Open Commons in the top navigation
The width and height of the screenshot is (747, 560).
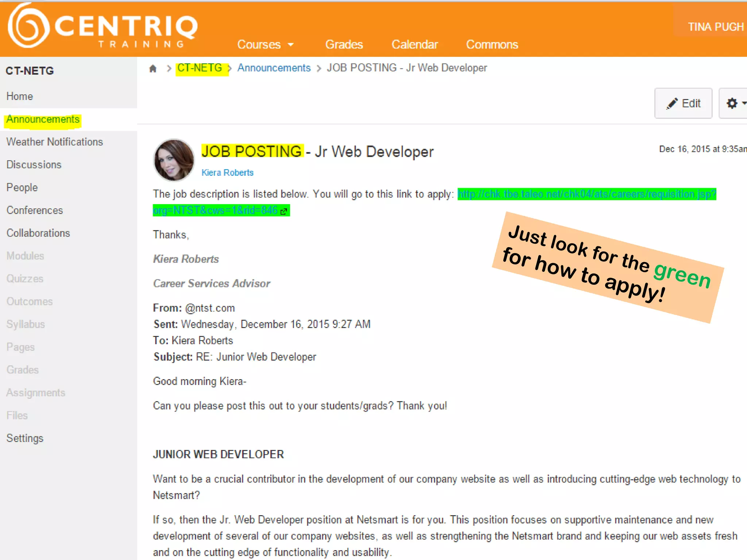click(492, 44)
